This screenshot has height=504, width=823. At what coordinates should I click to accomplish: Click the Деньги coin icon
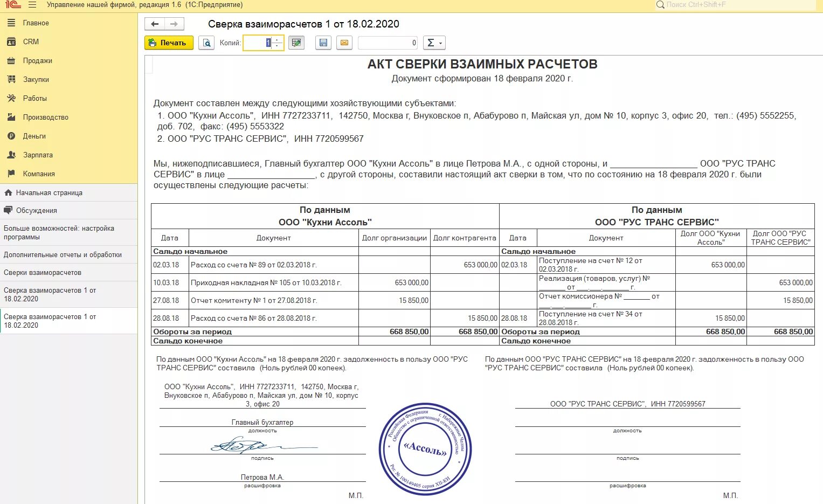coord(11,136)
